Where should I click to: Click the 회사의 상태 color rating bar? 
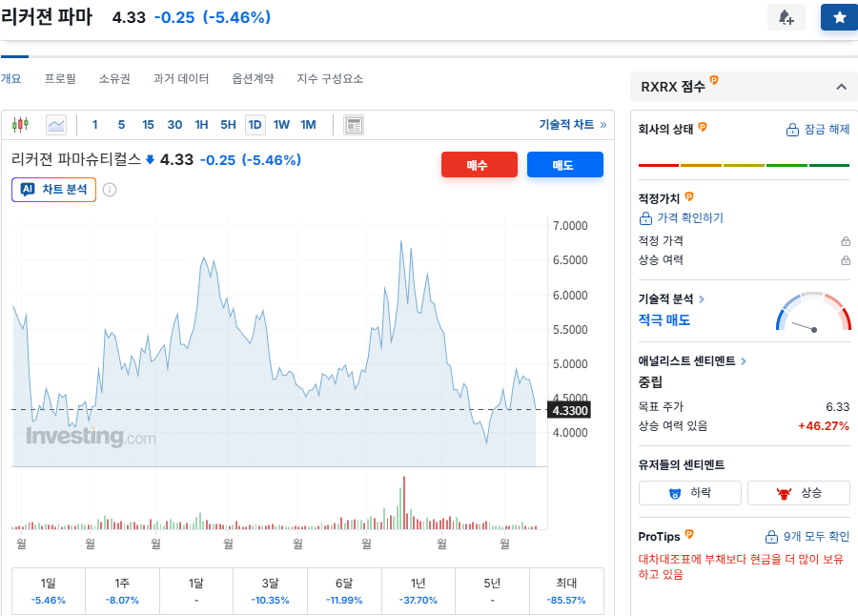tap(744, 165)
